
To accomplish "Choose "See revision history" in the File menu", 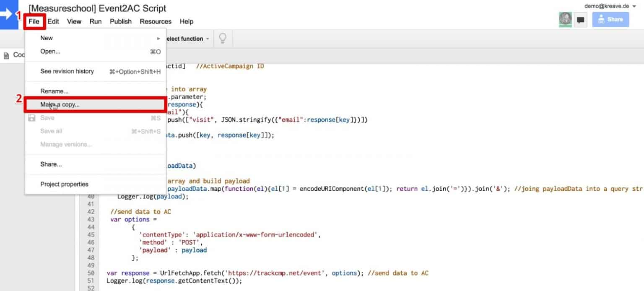I will point(67,71).
